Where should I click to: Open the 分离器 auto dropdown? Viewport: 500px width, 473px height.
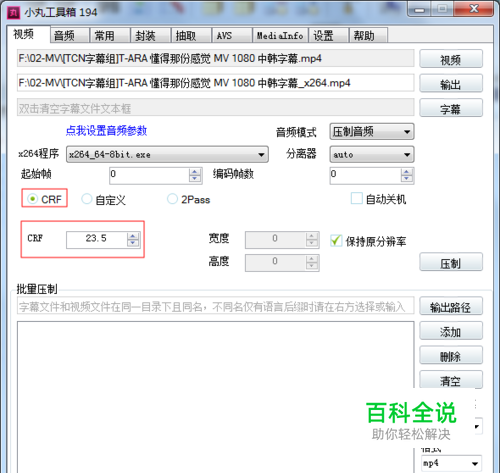[372, 154]
